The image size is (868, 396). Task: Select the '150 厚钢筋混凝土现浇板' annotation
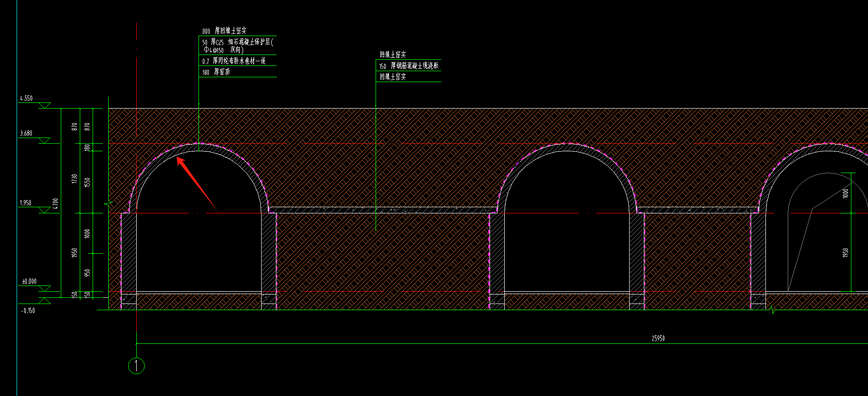pyautogui.click(x=409, y=66)
